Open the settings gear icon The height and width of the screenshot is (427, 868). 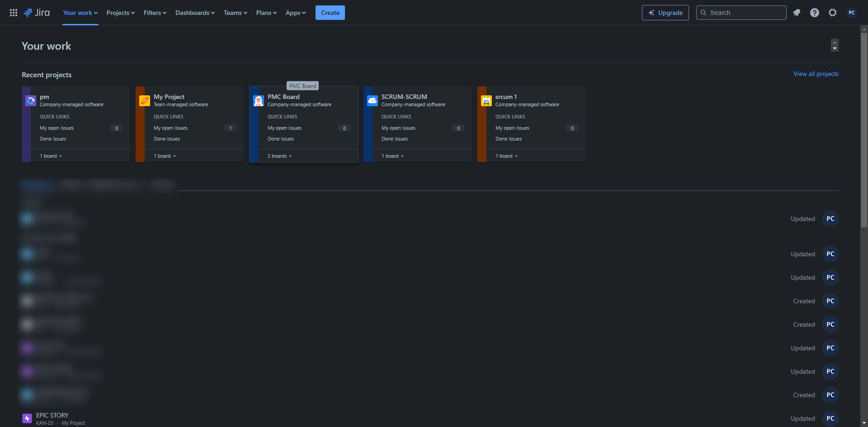coord(833,13)
